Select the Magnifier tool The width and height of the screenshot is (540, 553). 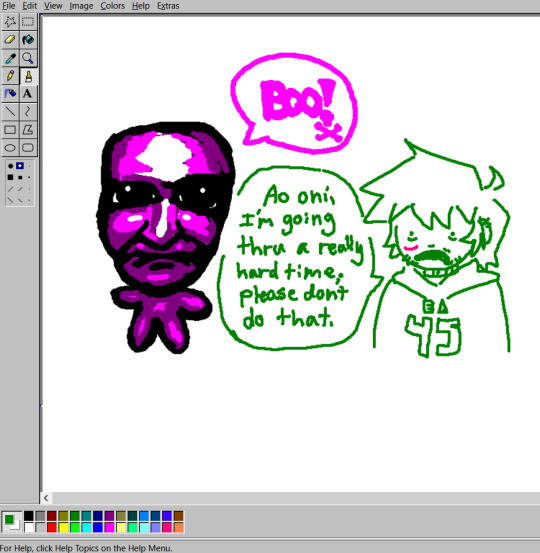(x=28, y=57)
